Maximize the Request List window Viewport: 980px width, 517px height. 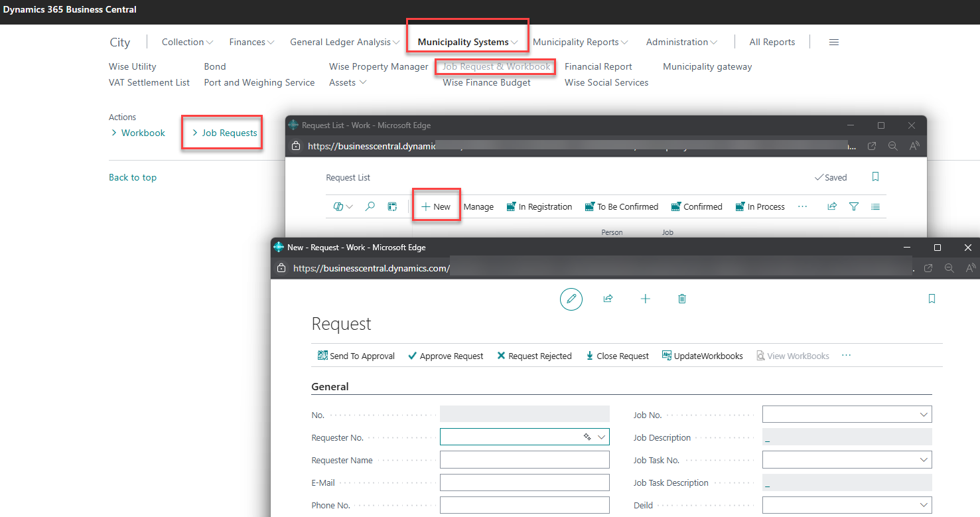click(x=881, y=125)
